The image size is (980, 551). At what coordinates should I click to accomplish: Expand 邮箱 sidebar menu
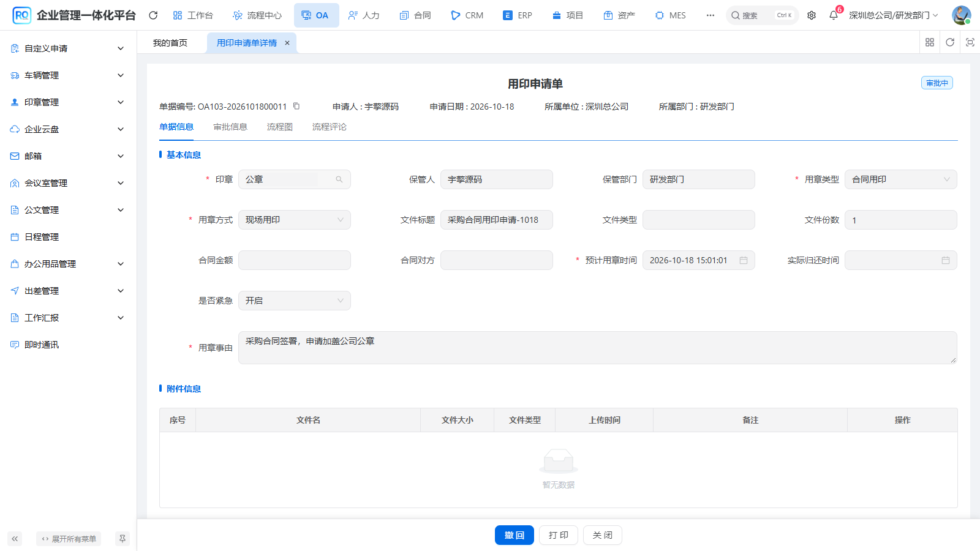(68, 156)
